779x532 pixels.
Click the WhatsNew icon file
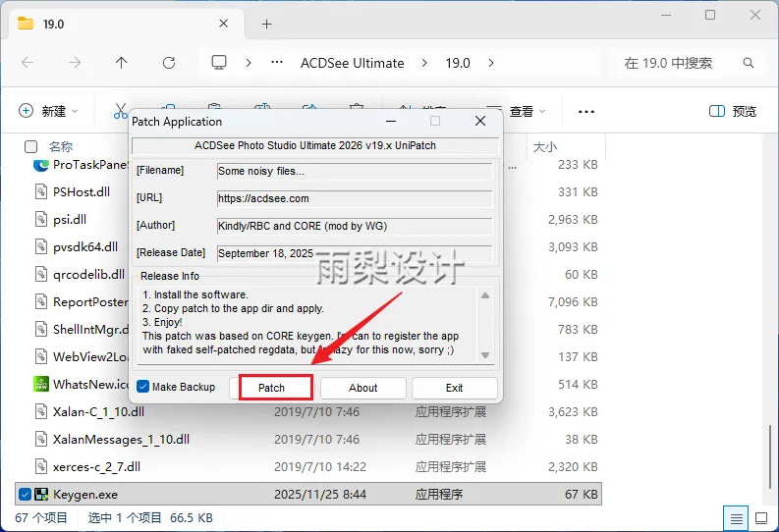(40, 384)
